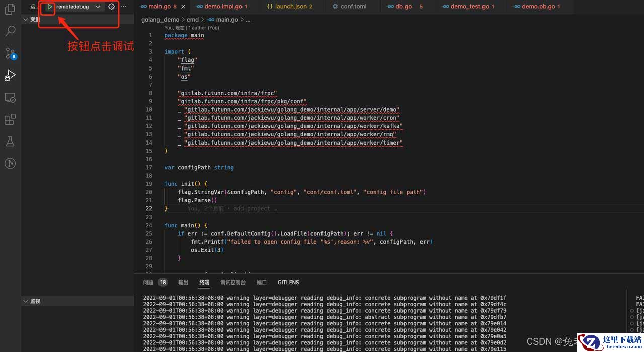Viewport: 644px width, 352px height.
Task: Collapse the 变量 (Variables) section
Action: (x=77, y=19)
